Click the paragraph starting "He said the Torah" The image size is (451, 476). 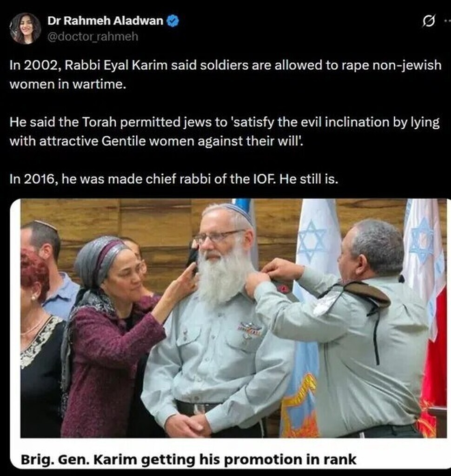coord(225,132)
